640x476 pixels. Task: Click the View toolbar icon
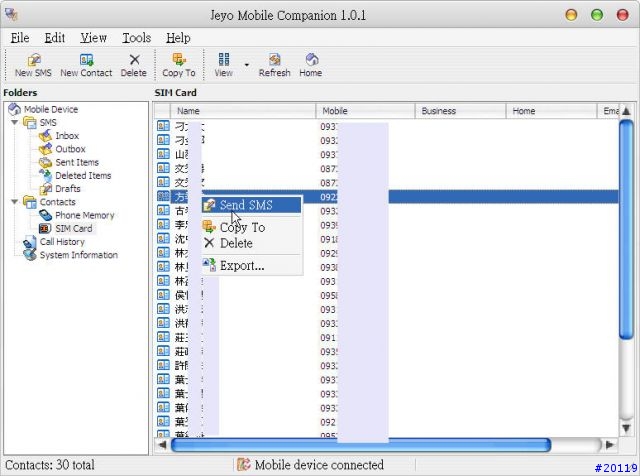click(x=224, y=60)
